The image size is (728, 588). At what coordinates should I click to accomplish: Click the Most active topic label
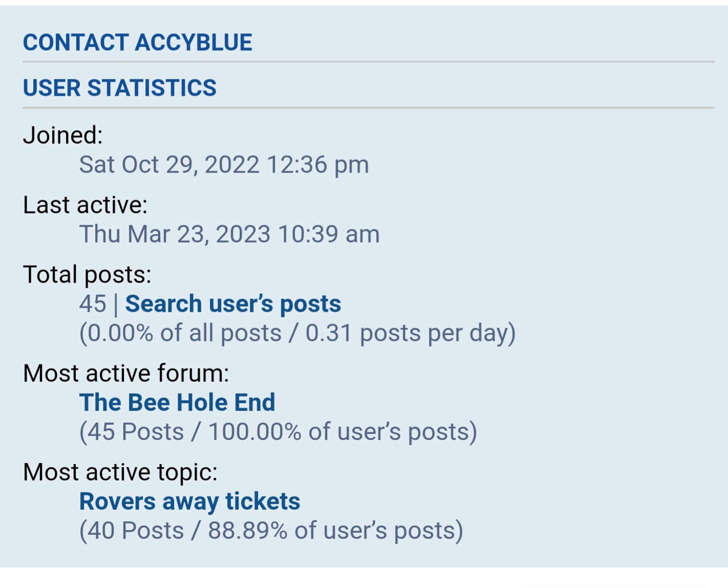(x=120, y=472)
